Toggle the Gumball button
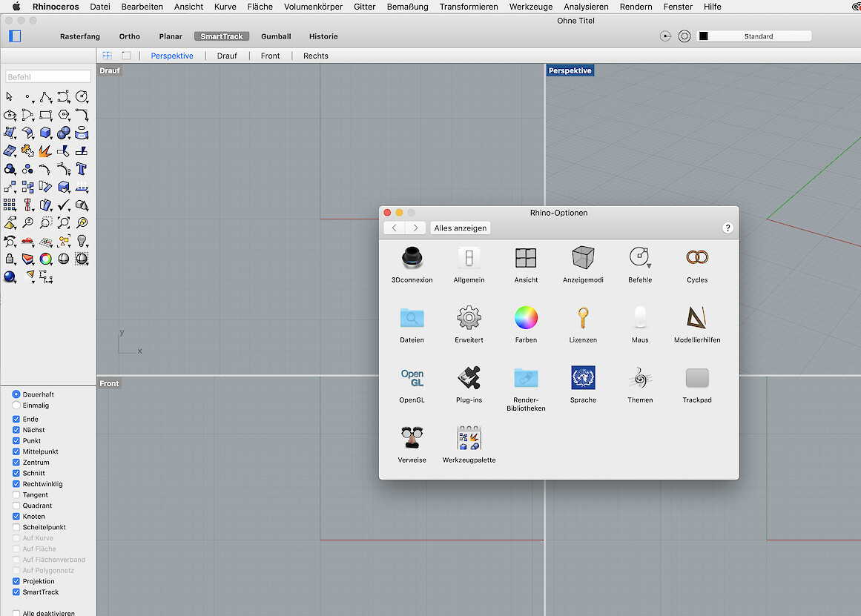This screenshot has height=616, width=861. click(x=276, y=36)
